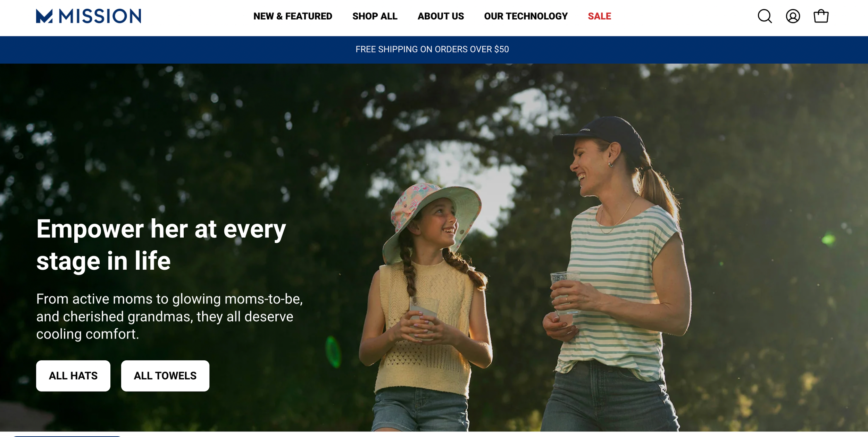The height and width of the screenshot is (437, 868).
Task: Go to the New & Featured menu
Action: click(292, 16)
